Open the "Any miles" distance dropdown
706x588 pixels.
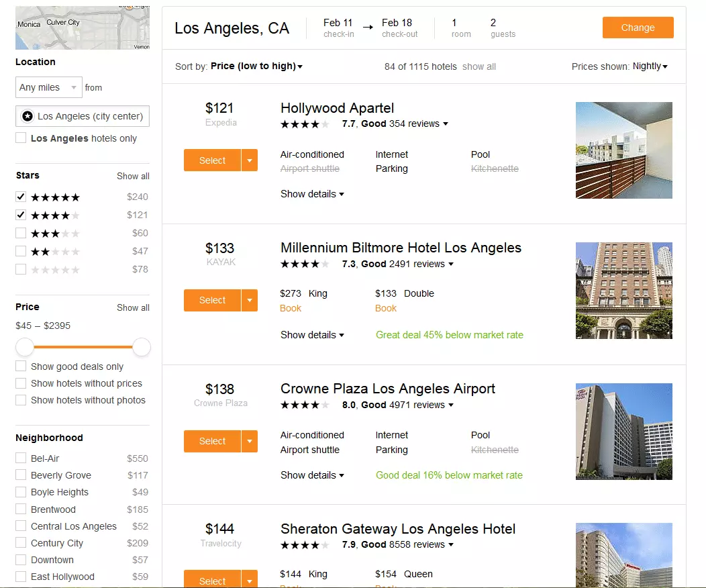pyautogui.click(x=48, y=87)
